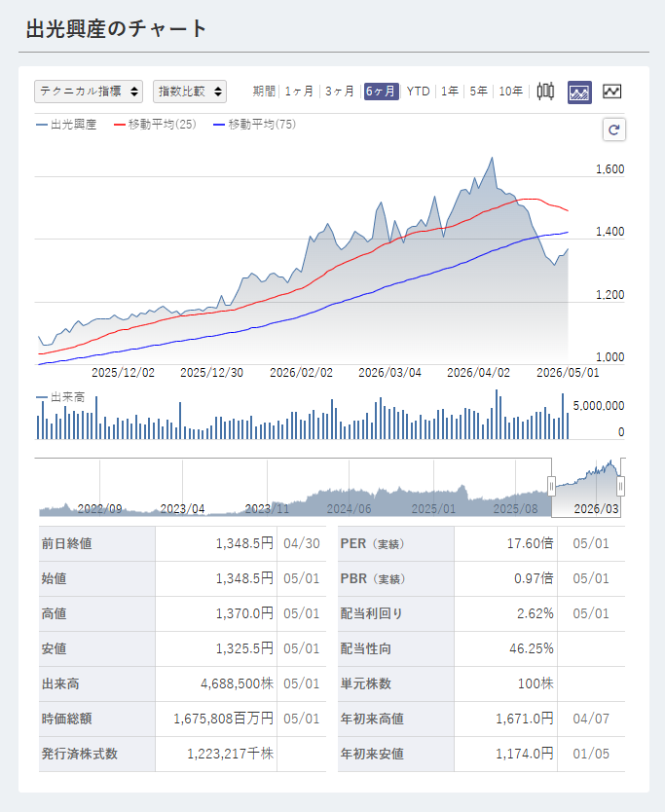Select the 6ヶ月 period
665x812 pixels.
click(x=382, y=92)
